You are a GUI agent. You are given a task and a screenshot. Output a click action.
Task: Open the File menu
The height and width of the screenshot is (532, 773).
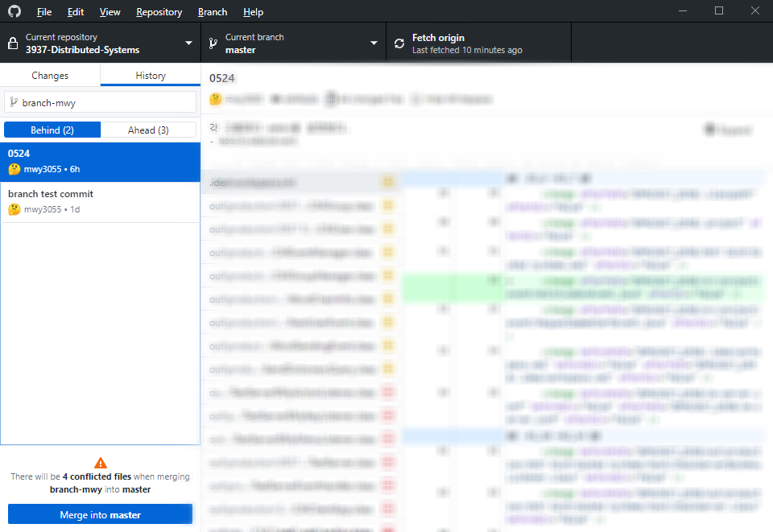[43, 12]
